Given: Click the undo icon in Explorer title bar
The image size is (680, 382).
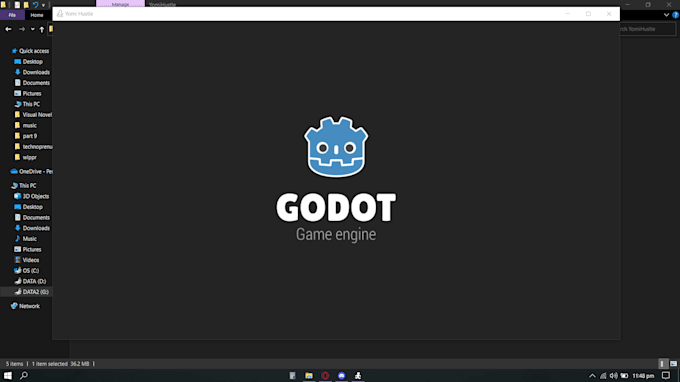Looking at the screenshot, I should [x=36, y=5].
